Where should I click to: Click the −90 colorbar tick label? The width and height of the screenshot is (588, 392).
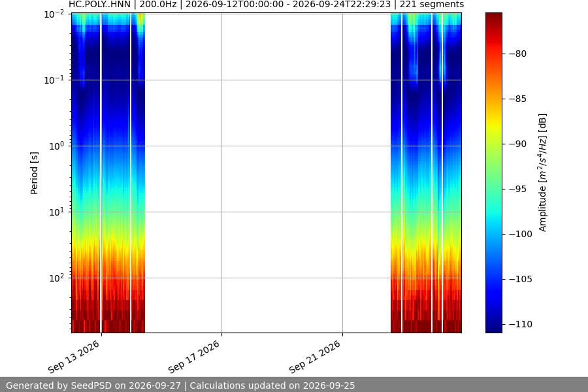click(518, 144)
